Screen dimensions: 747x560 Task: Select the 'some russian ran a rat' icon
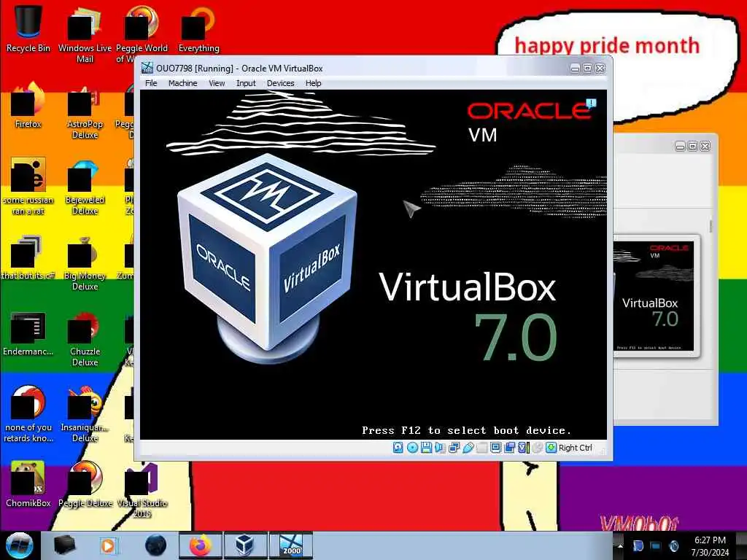click(x=28, y=187)
